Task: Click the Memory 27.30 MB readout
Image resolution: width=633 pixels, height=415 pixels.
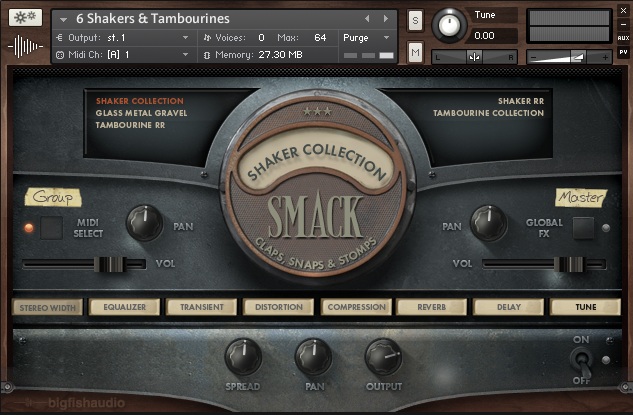Action: point(280,55)
